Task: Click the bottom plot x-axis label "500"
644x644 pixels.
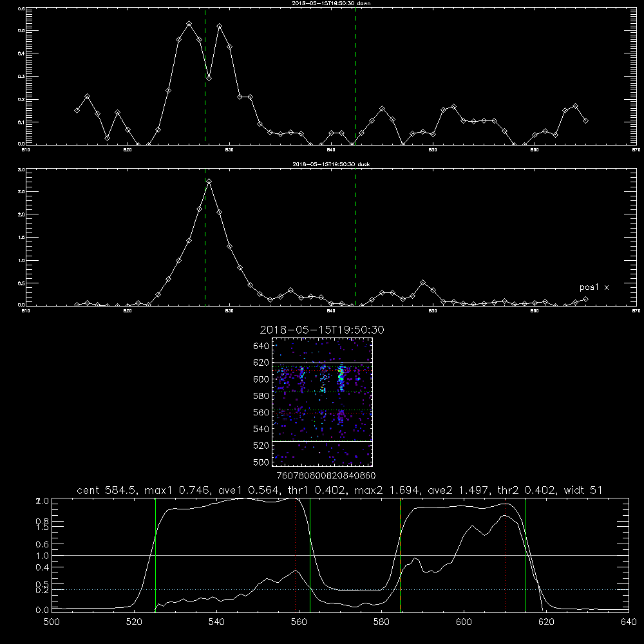Action: (52, 621)
